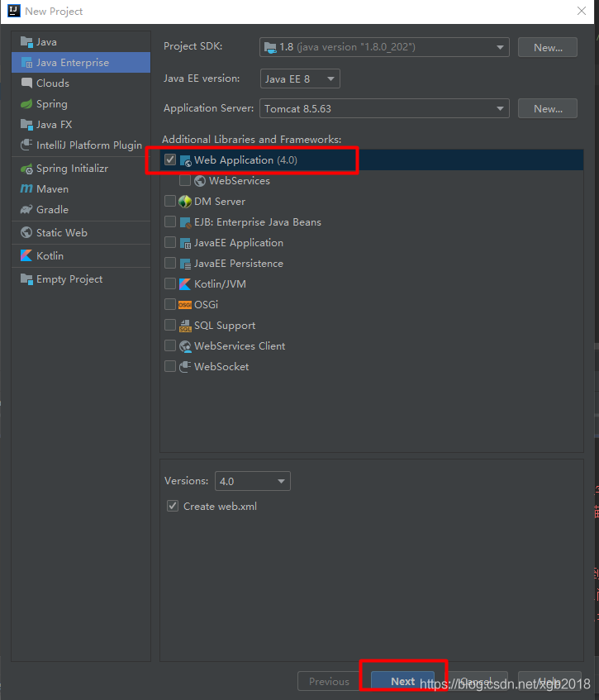Open the Versions 4.0 dropdown
Viewport: 599px width, 700px height.
[x=253, y=481]
